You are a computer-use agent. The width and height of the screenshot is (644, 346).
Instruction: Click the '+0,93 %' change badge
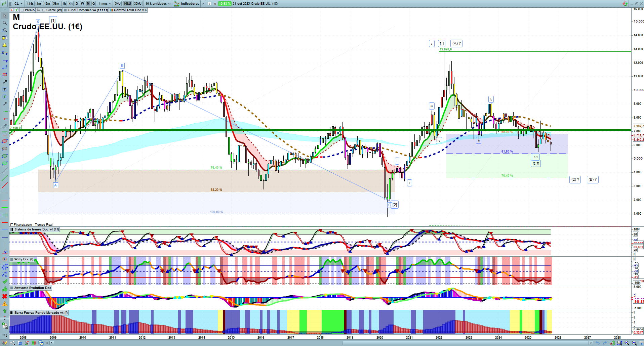click(x=225, y=4)
